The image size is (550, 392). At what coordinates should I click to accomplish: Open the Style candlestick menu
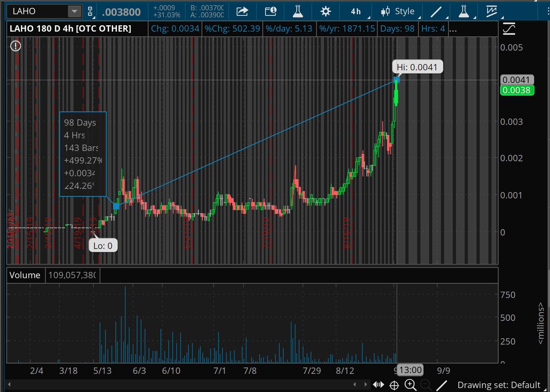pos(398,11)
